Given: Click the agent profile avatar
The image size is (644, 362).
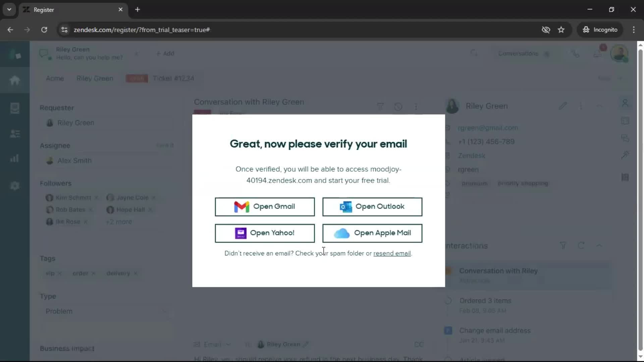Looking at the screenshot, I should 619,53.
